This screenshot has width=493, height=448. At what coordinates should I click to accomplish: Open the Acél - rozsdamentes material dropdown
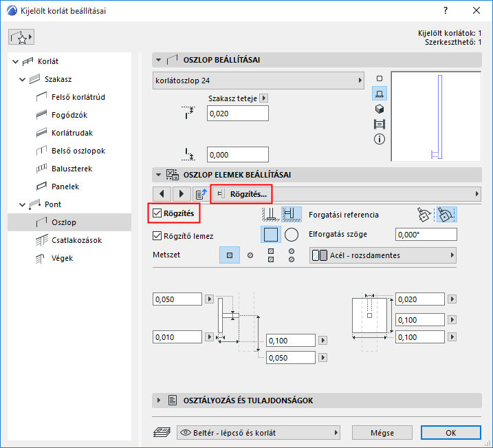click(383, 255)
